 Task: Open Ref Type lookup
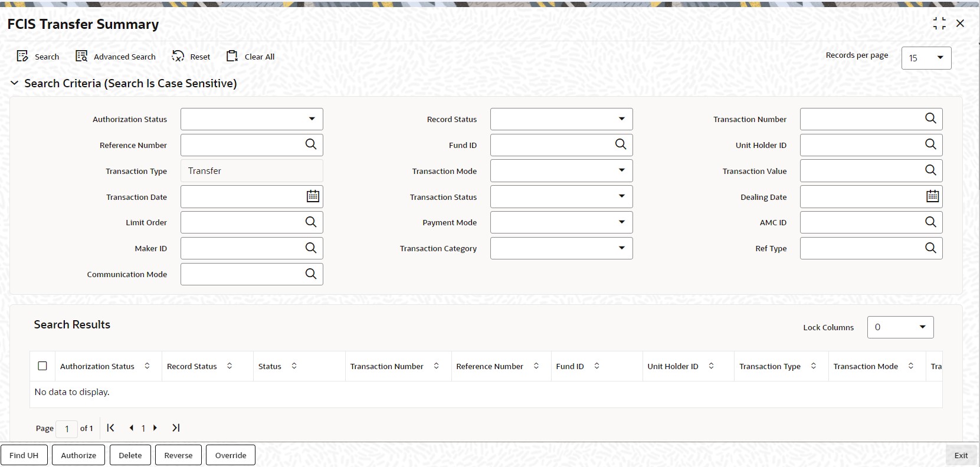pyautogui.click(x=930, y=248)
